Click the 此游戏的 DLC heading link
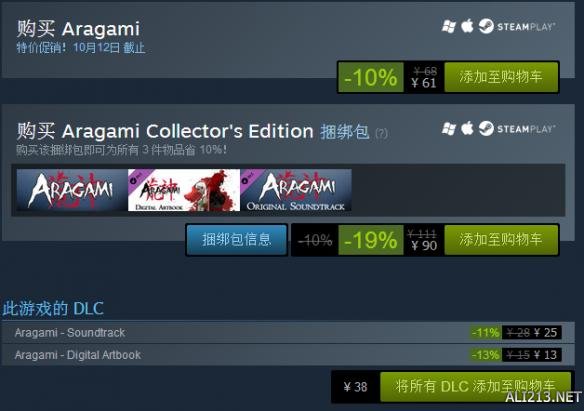The image size is (584, 411). click(53, 309)
